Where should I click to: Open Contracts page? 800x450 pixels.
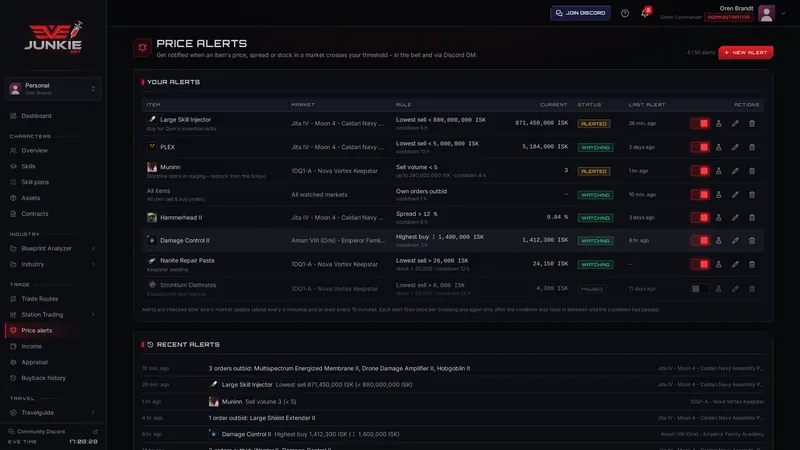click(x=53, y=214)
